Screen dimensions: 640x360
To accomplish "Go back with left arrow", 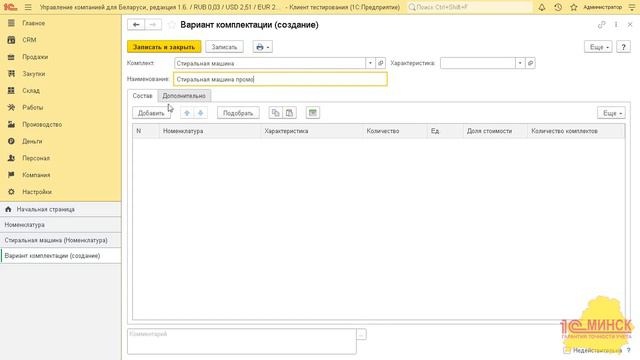I will click(136, 25).
